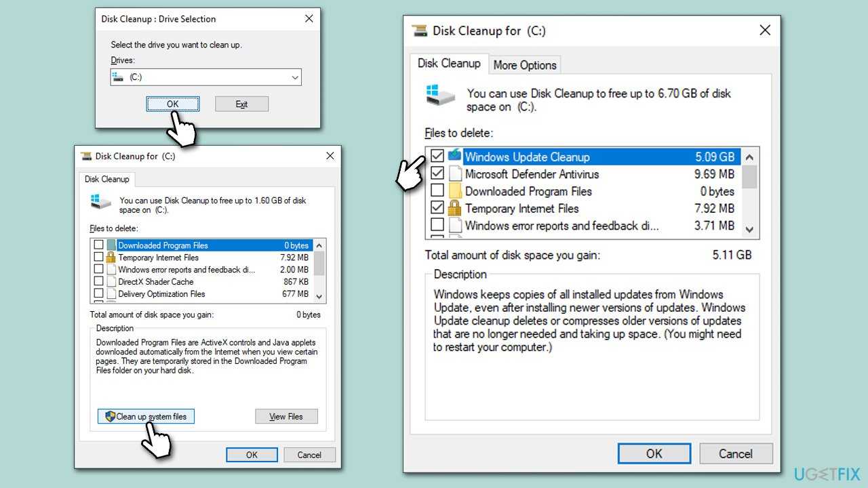
Task: Click the drive icon inside the Drives combo box
Action: (x=119, y=77)
